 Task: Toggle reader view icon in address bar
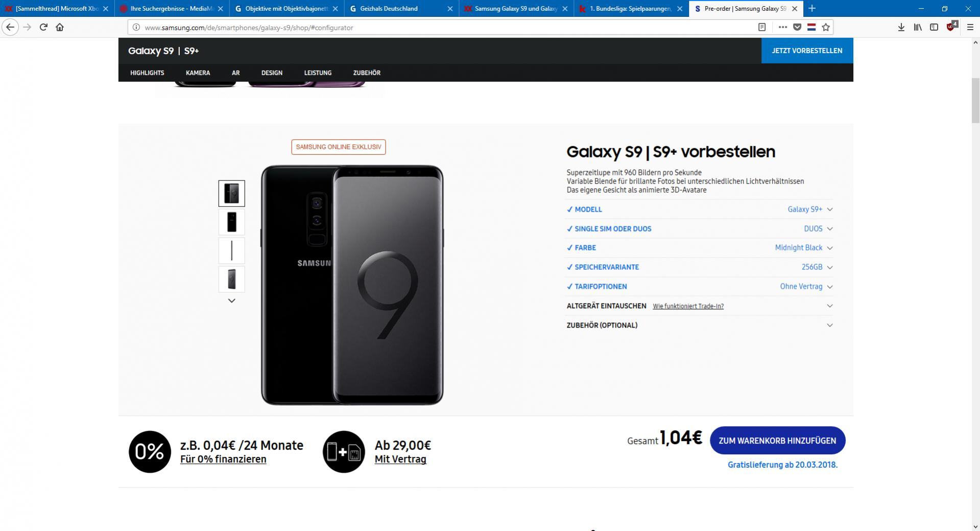pos(761,28)
